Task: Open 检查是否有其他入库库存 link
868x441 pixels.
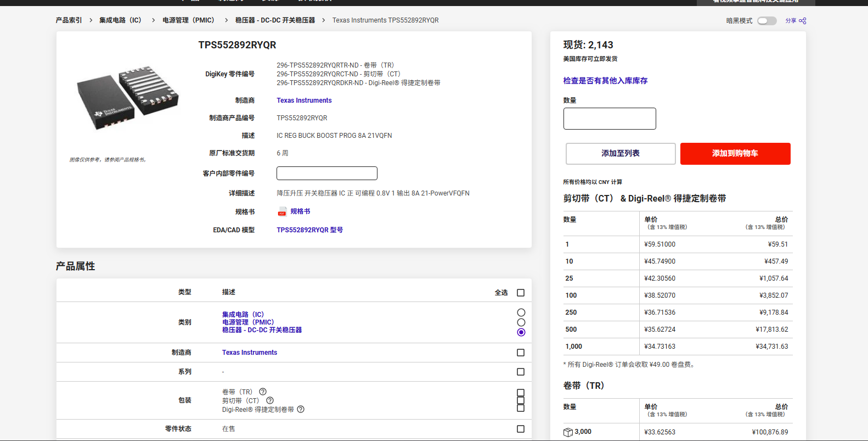Action: click(x=605, y=81)
